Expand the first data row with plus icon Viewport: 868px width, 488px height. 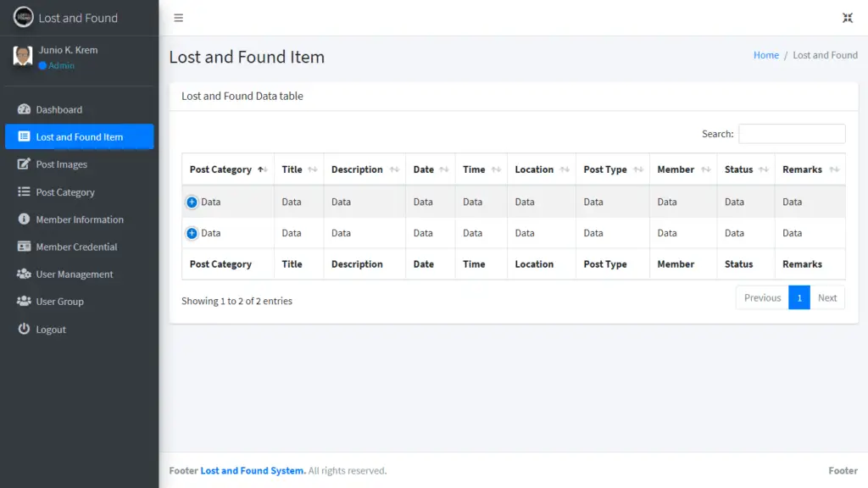coord(192,202)
